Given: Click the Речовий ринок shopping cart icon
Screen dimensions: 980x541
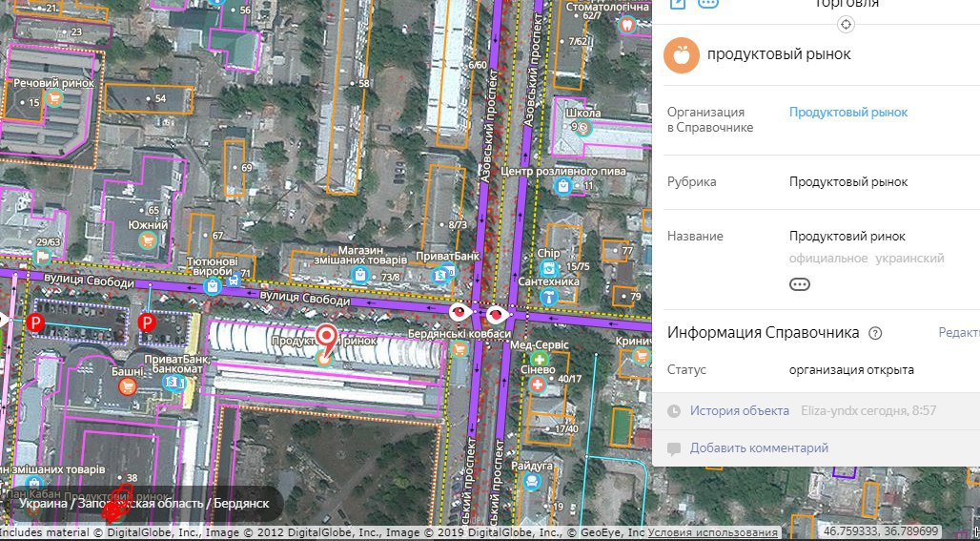Looking at the screenshot, I should point(54,98).
